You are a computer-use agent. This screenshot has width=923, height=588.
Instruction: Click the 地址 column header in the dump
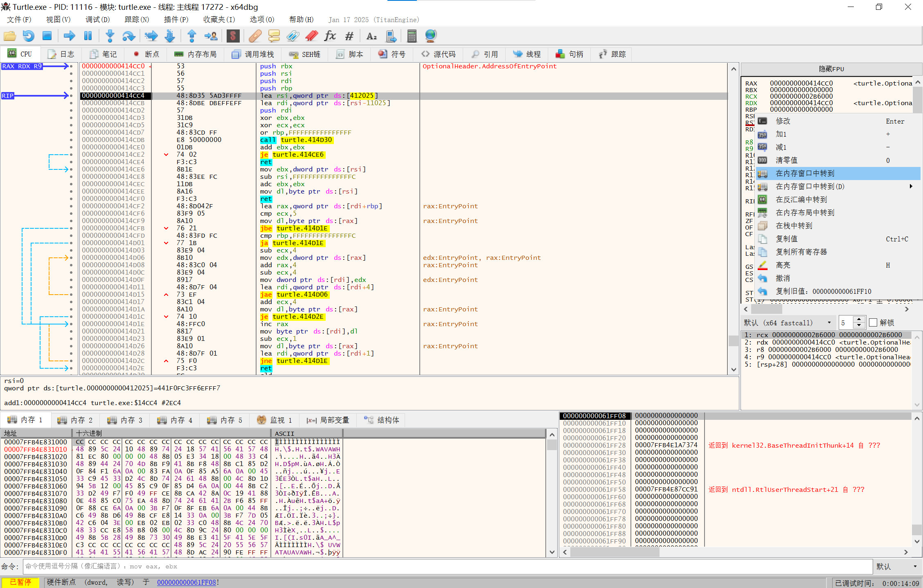36,433
